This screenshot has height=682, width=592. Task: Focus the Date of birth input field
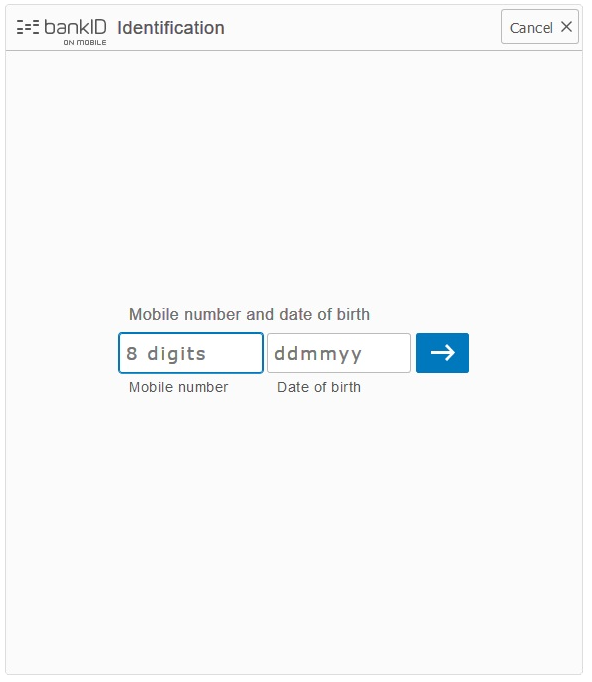[339, 353]
